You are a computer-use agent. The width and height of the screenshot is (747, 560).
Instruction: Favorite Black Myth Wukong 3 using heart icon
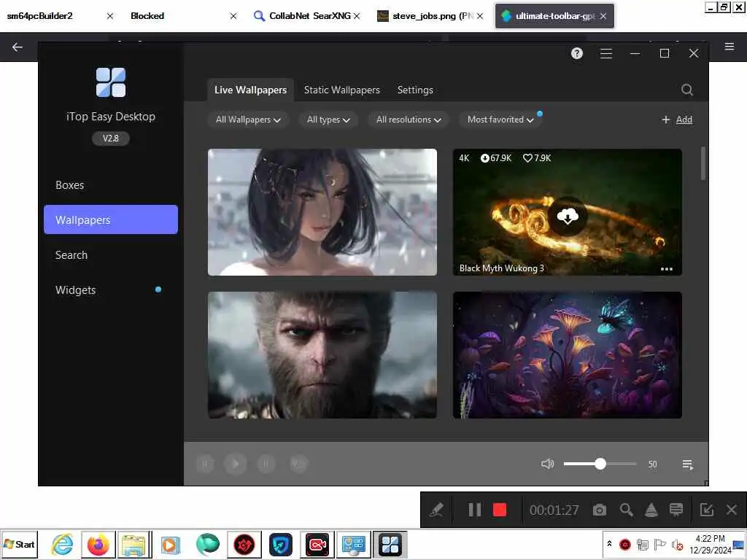coord(527,158)
